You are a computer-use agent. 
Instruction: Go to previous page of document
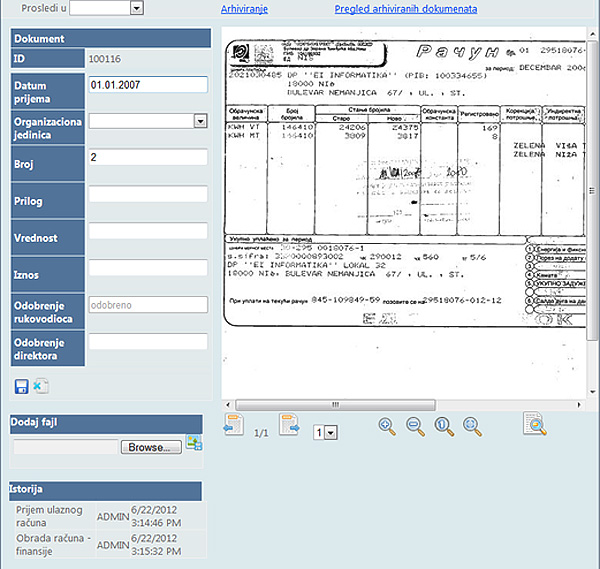[x=233, y=426]
